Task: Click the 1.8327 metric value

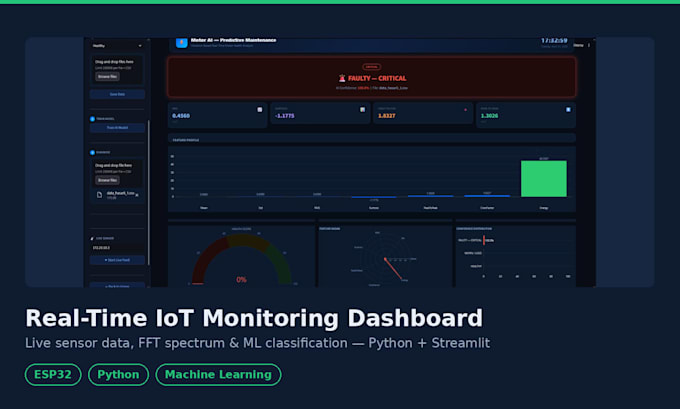Action: 386,116
